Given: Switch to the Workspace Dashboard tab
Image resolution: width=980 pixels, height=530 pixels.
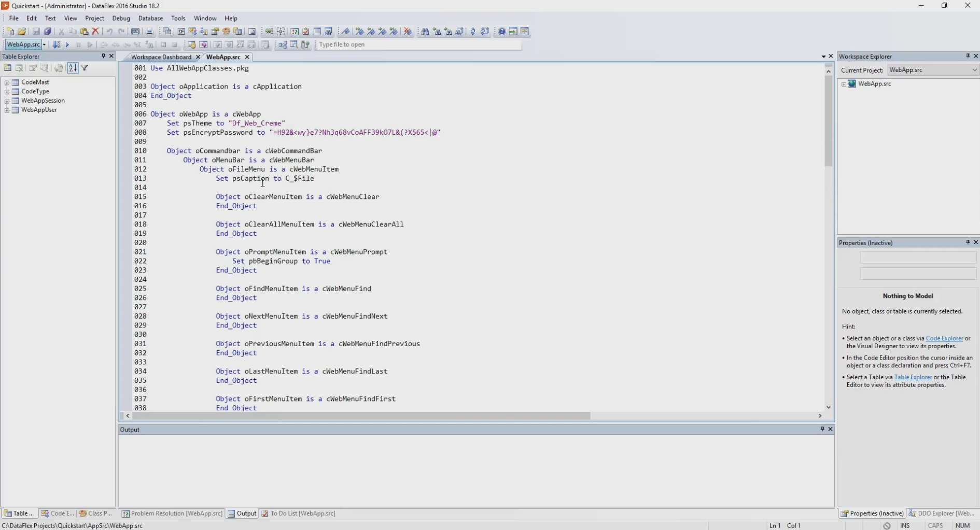Looking at the screenshot, I should coord(161,57).
